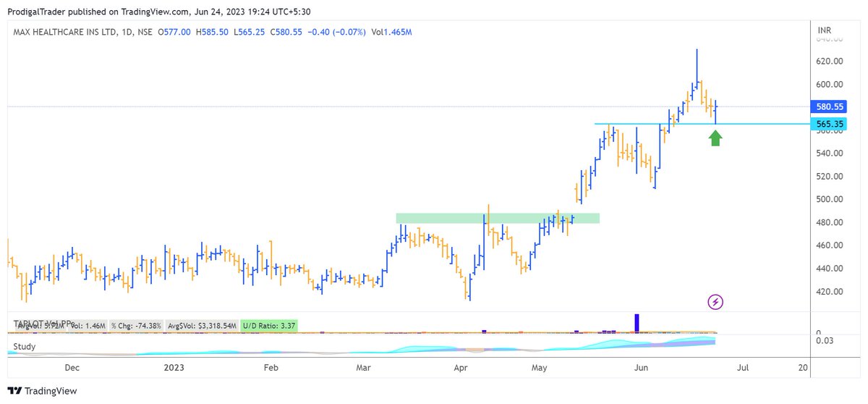Screen dimensions: 868x404
Task: Click the Feb label on time axis
Action: click(270, 368)
